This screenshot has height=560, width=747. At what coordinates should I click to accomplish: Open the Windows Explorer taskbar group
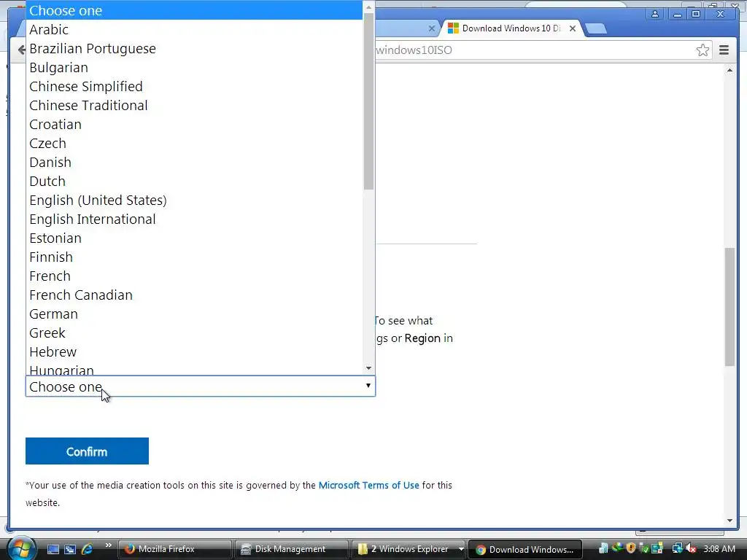click(x=405, y=549)
